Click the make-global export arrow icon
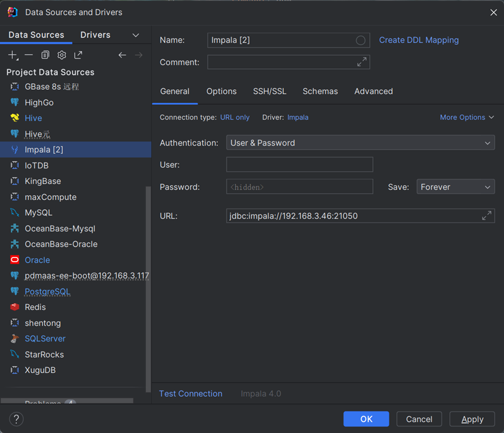 [78, 55]
